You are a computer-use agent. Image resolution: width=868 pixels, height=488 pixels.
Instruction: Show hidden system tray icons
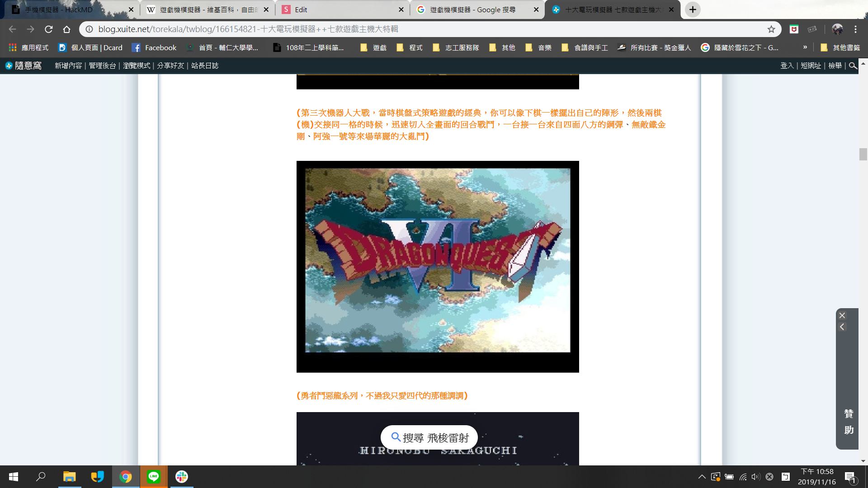click(x=702, y=477)
